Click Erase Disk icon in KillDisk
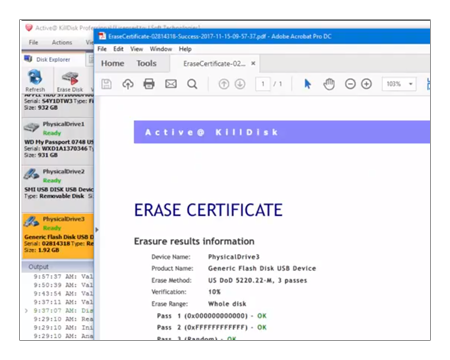Screen dimensions: 450x360 coord(70,78)
